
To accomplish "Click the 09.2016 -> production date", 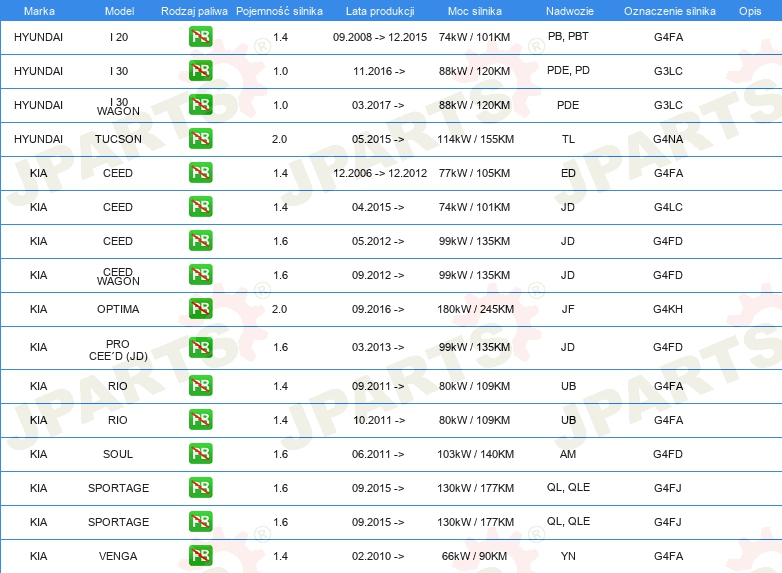I will pyautogui.click(x=378, y=309).
